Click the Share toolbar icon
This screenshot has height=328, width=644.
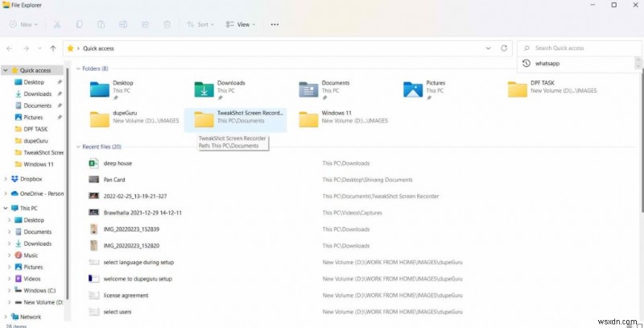(x=145, y=25)
